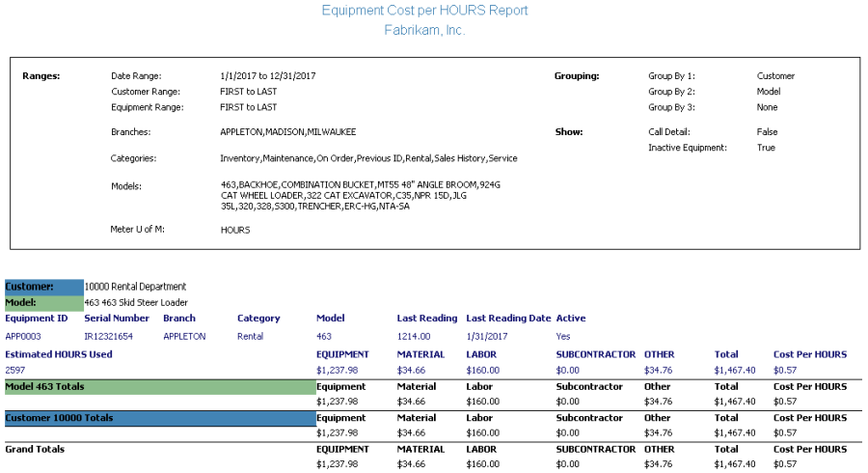Click the Equipment ID column header
This screenshot has width=868, height=473.
pyautogui.click(x=37, y=319)
